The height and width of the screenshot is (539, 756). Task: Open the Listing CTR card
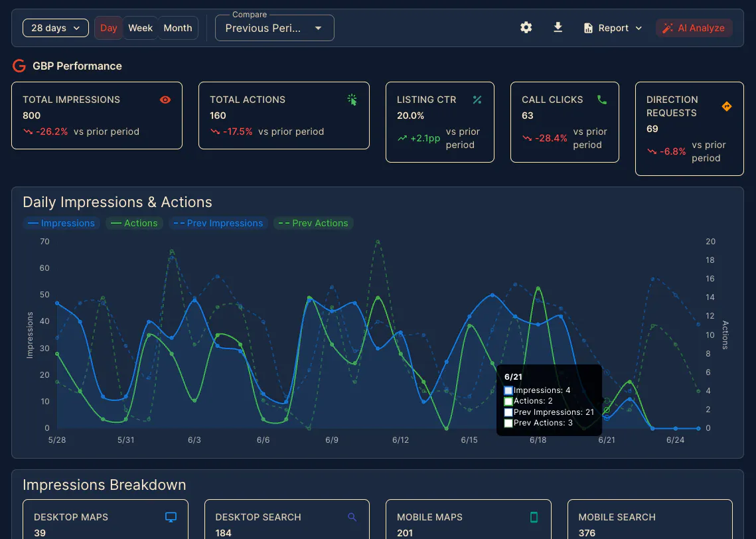439,122
